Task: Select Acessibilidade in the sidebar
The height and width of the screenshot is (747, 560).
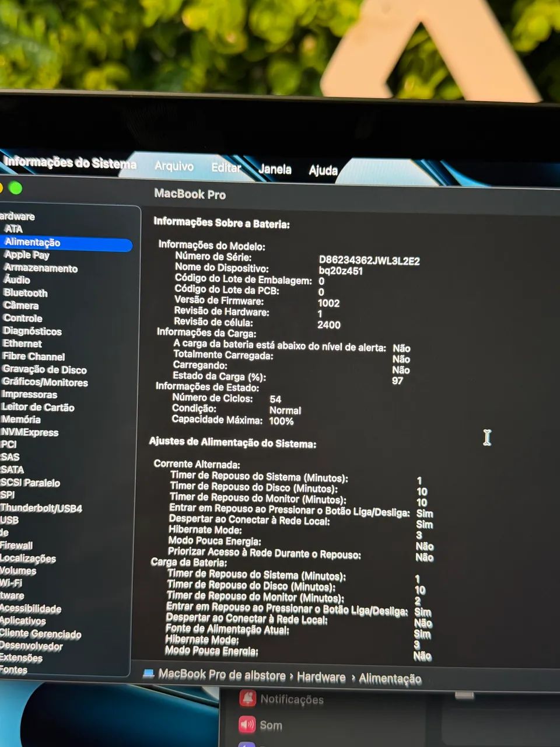Action: click(30, 609)
